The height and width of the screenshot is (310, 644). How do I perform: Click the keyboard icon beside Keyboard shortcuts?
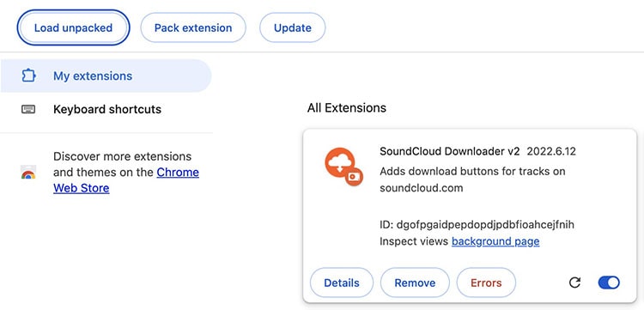point(28,109)
